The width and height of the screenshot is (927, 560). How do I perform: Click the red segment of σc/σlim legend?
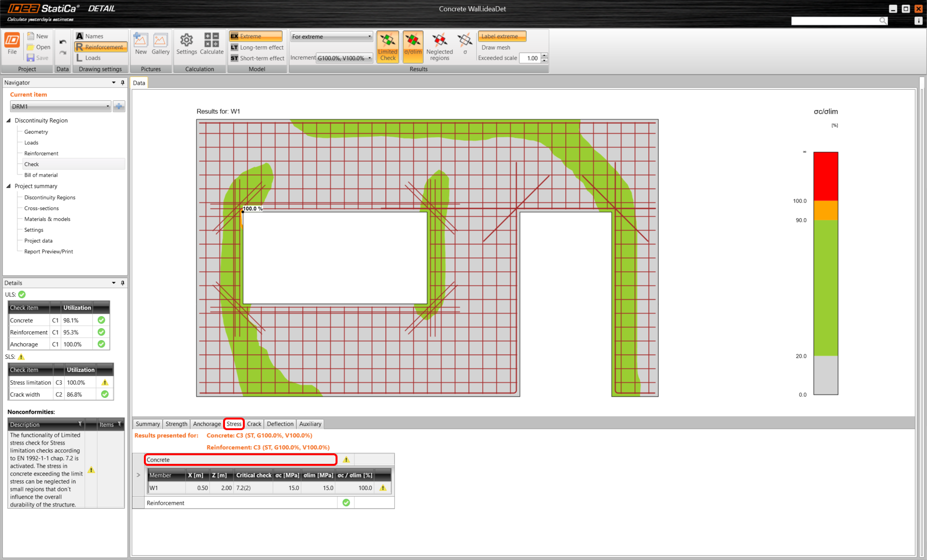(826, 176)
